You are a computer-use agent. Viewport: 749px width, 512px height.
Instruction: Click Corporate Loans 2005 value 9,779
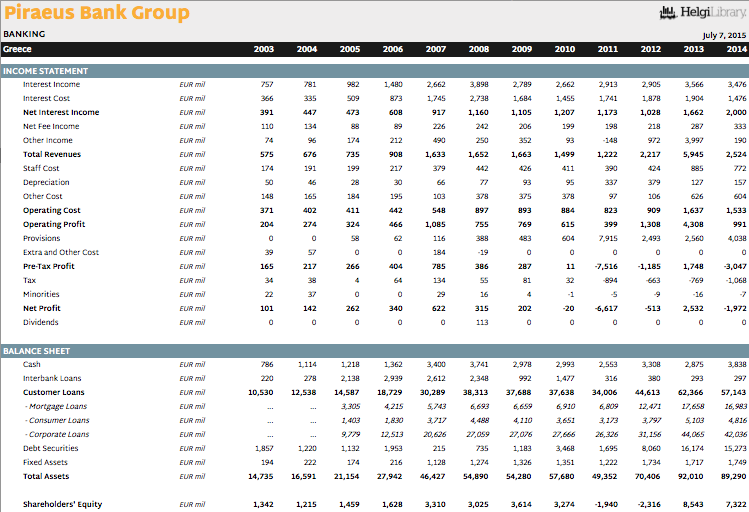(x=350, y=435)
